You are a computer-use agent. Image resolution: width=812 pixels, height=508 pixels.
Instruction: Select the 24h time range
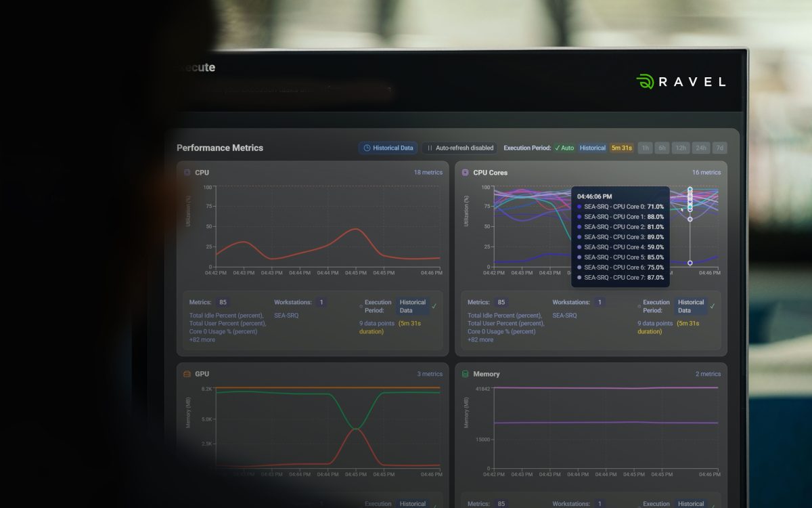click(x=701, y=148)
